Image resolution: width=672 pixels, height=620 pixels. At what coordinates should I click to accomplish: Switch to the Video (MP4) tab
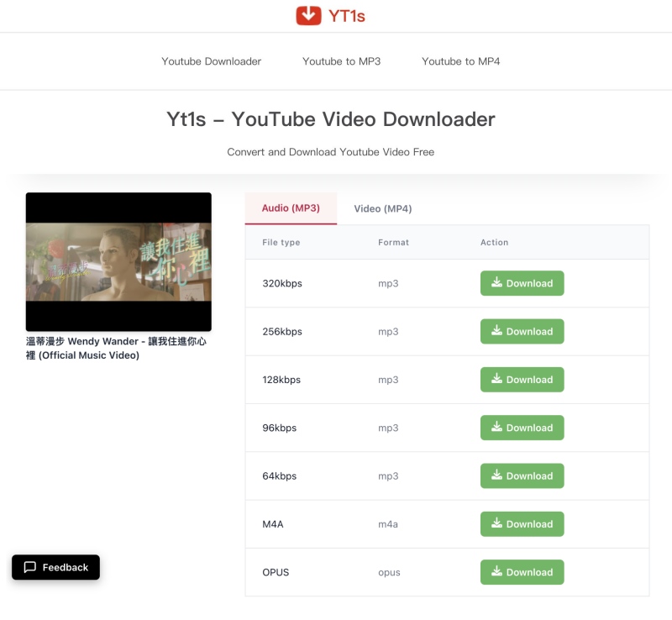point(383,209)
